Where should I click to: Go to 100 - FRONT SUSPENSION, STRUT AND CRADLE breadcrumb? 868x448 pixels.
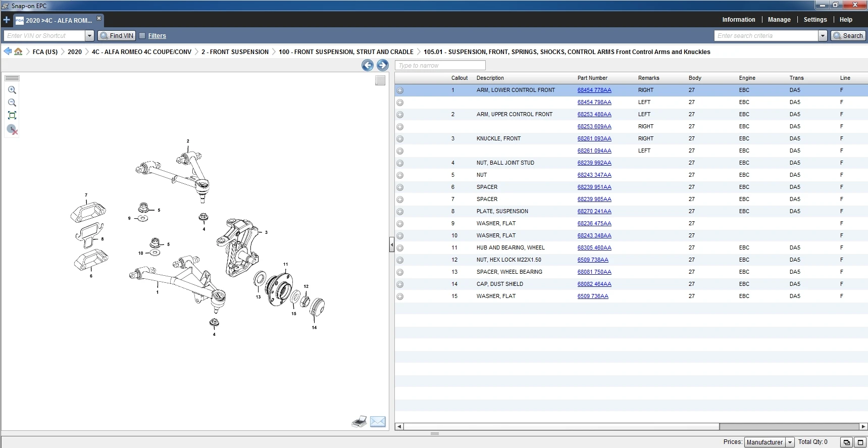(346, 52)
